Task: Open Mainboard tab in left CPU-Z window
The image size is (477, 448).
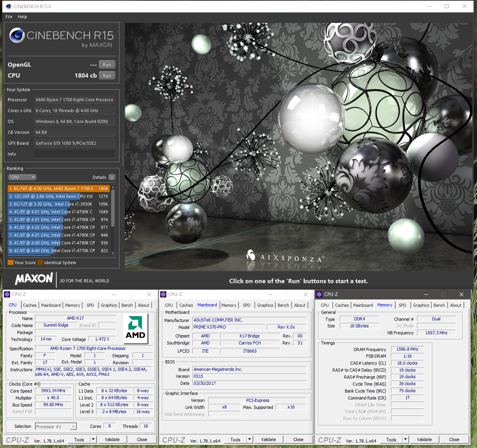Action: click(51, 305)
